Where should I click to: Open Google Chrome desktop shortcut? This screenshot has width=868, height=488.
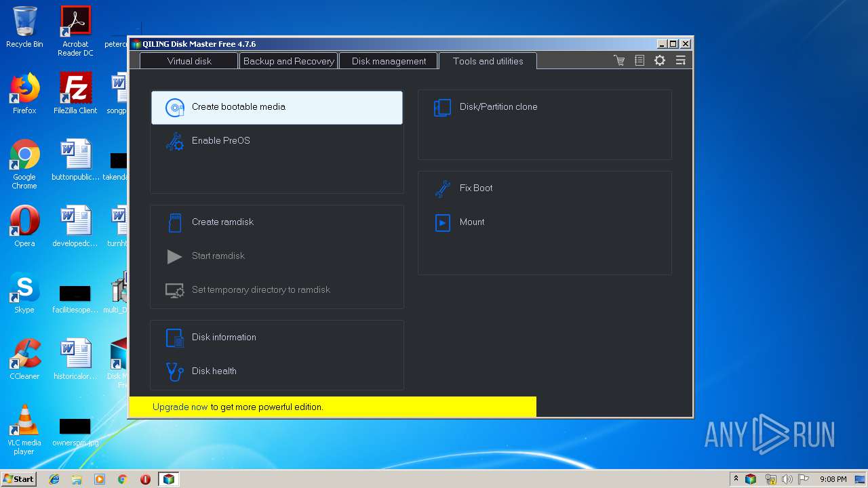point(24,164)
